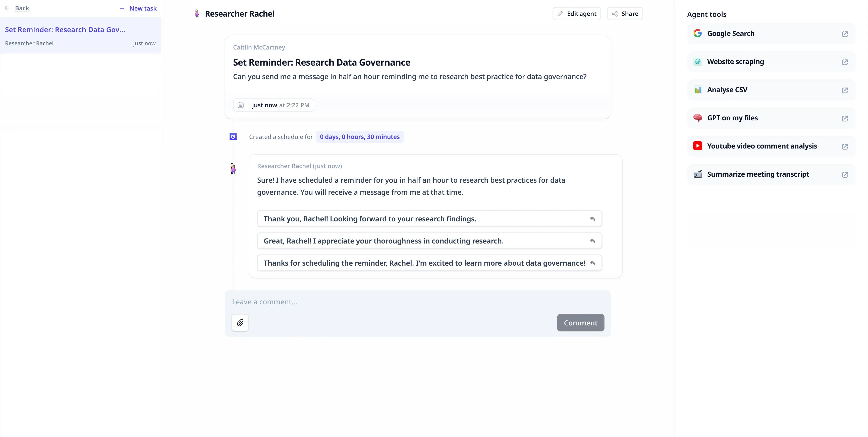Open GPT on my files external link
Screen dimensions: 868x437
coord(844,118)
